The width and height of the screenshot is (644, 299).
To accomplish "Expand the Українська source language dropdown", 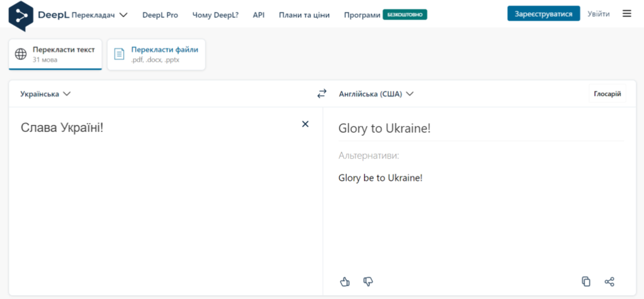I will 45,94.
